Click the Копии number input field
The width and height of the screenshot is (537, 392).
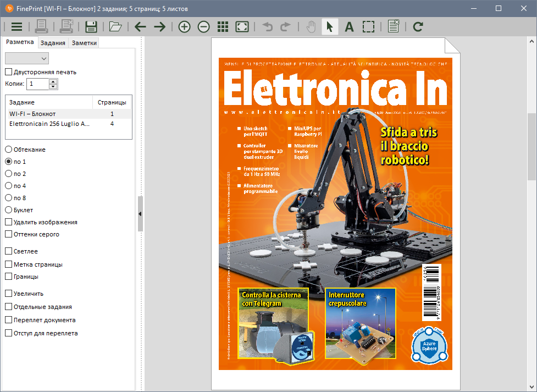38,84
